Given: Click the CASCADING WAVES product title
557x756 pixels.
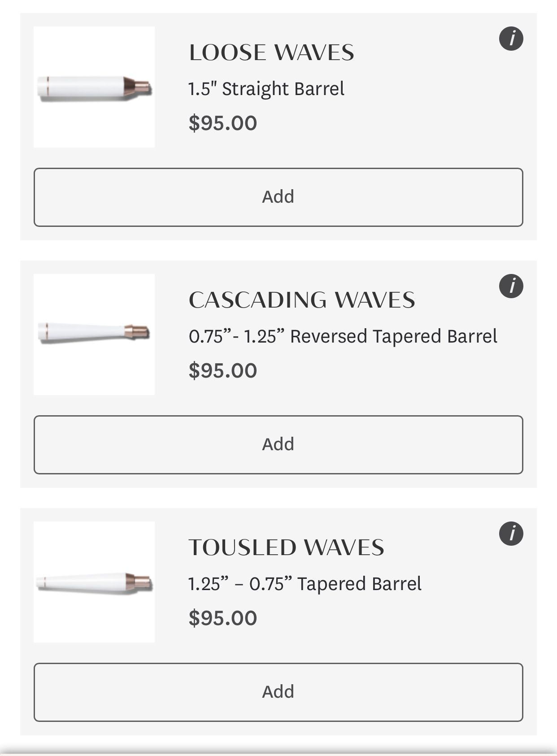Looking at the screenshot, I should (x=302, y=300).
